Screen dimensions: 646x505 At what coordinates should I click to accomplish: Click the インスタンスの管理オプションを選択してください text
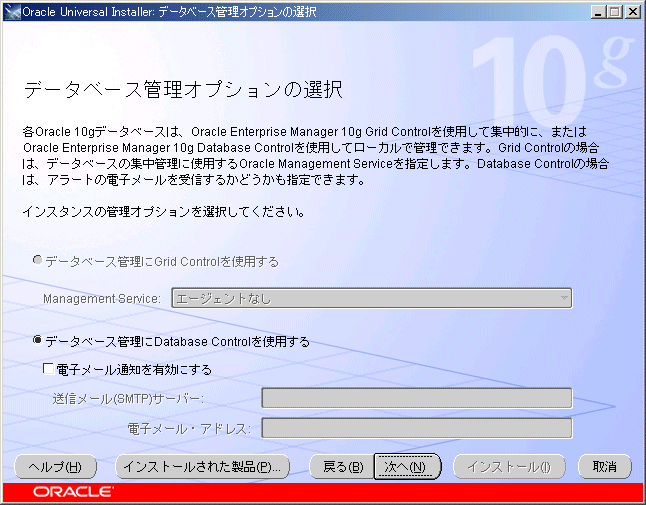pos(164,212)
